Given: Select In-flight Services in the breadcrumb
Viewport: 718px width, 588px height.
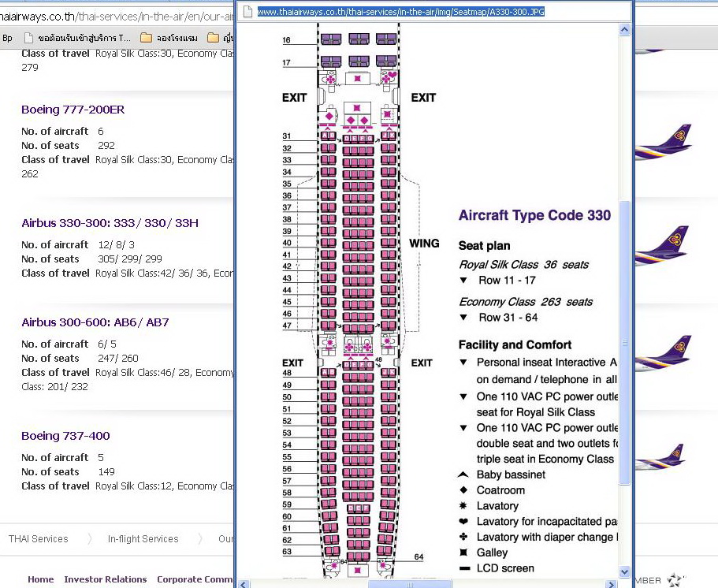Looking at the screenshot, I should coord(143,539).
